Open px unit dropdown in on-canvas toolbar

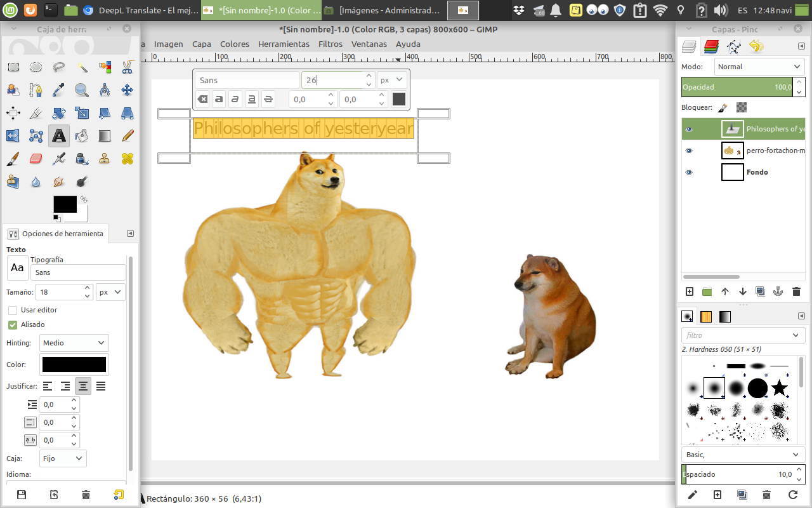pyautogui.click(x=391, y=80)
